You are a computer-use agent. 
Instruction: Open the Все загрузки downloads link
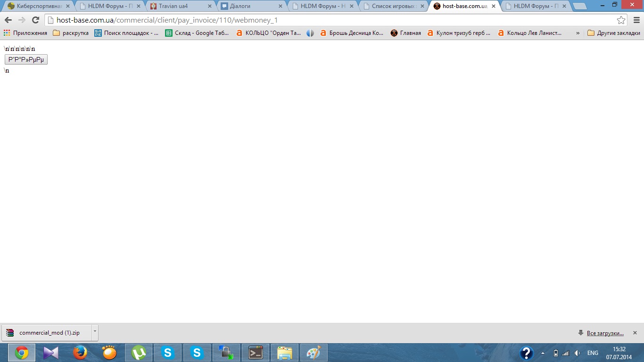click(x=605, y=333)
